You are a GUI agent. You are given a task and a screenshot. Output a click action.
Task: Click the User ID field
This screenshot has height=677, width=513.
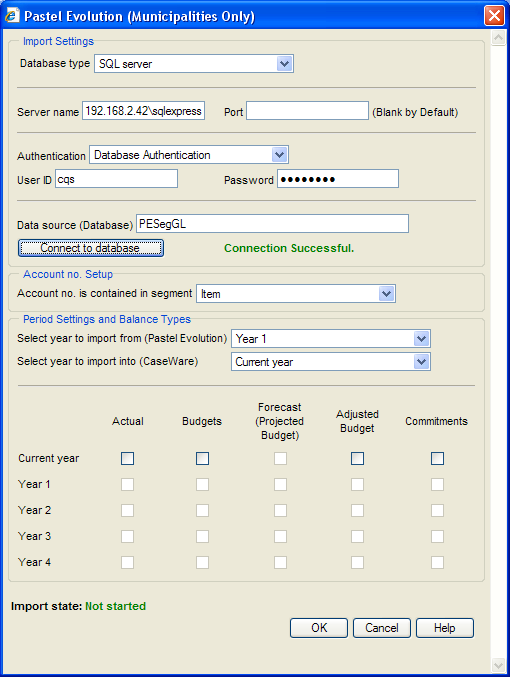117,179
